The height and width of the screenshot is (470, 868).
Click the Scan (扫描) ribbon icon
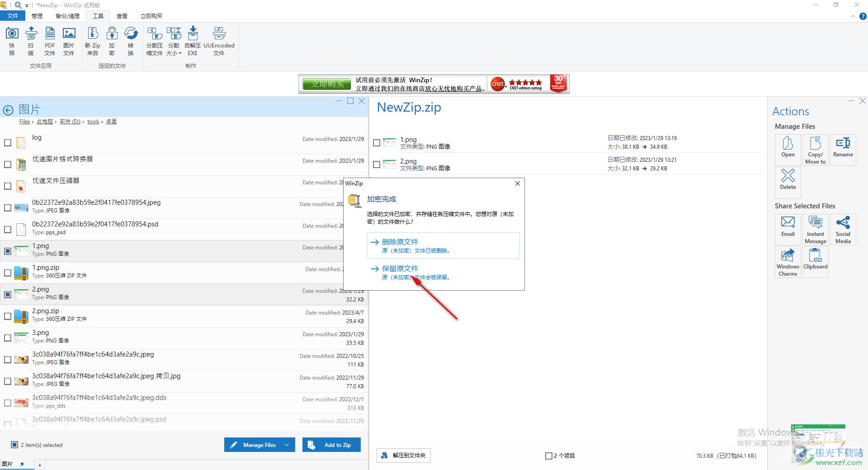pyautogui.click(x=31, y=41)
